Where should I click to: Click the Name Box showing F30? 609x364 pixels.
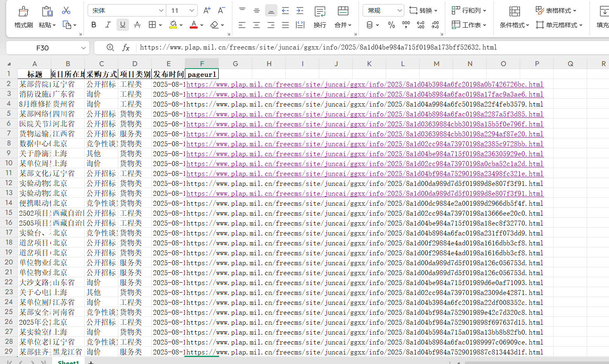48,48
